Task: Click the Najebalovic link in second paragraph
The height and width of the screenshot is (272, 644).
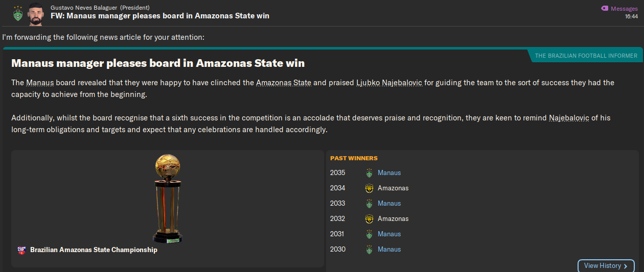Action: pos(569,118)
